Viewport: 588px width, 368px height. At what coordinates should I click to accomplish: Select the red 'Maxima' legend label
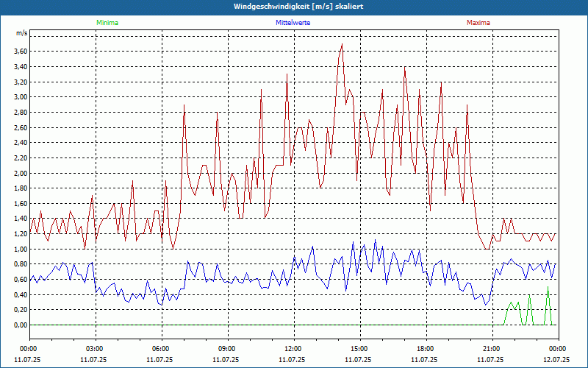[478, 23]
